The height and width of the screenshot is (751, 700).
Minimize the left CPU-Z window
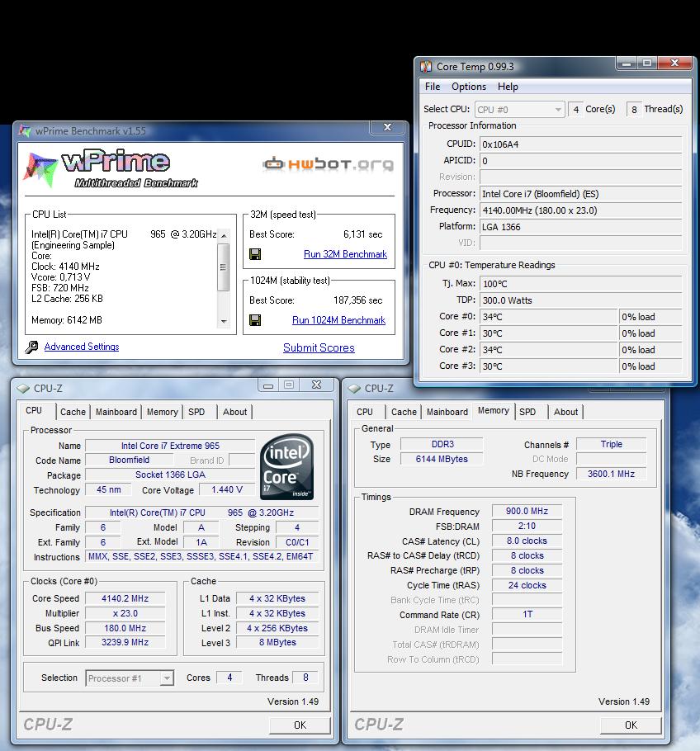[x=268, y=385]
